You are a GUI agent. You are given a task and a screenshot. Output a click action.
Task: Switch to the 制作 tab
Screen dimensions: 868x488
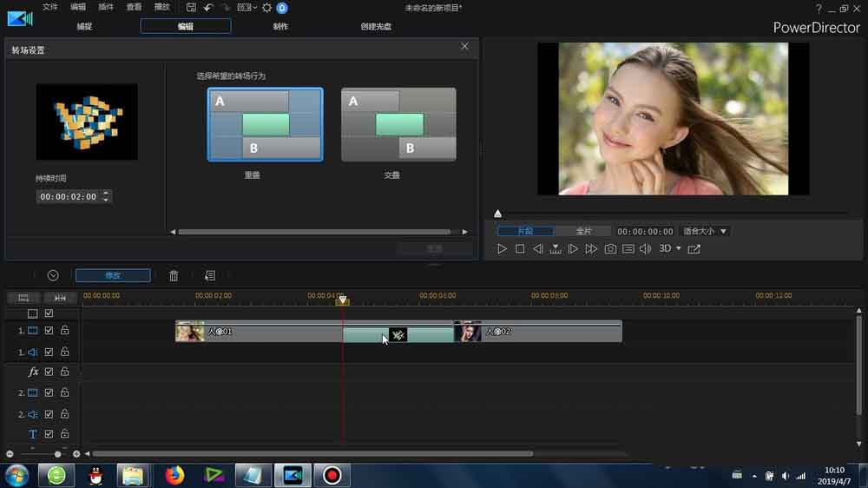pyautogui.click(x=281, y=26)
